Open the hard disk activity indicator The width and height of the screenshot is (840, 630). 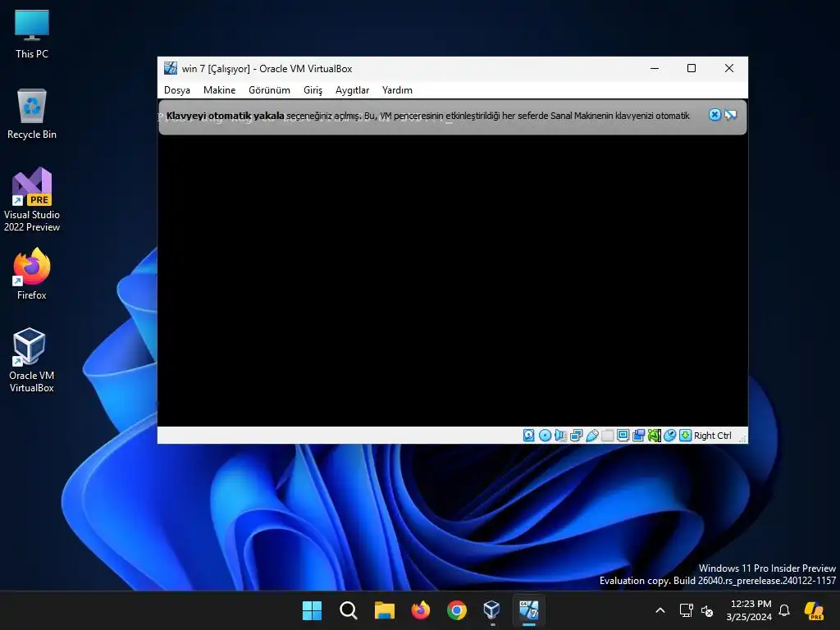click(529, 436)
